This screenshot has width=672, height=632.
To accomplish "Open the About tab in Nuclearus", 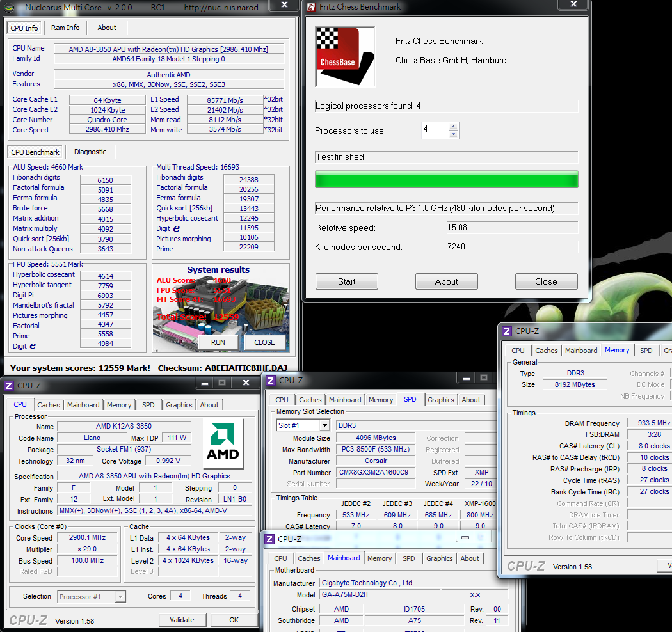I will (x=107, y=28).
